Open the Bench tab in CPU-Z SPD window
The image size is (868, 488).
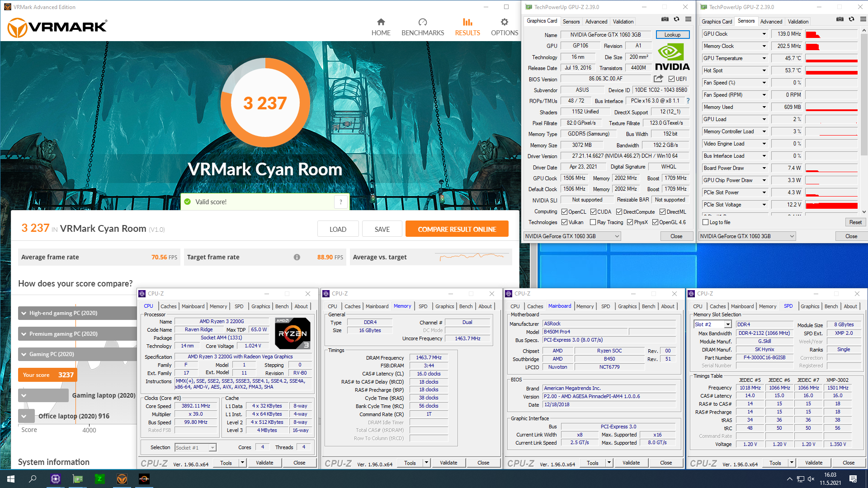pos(831,306)
